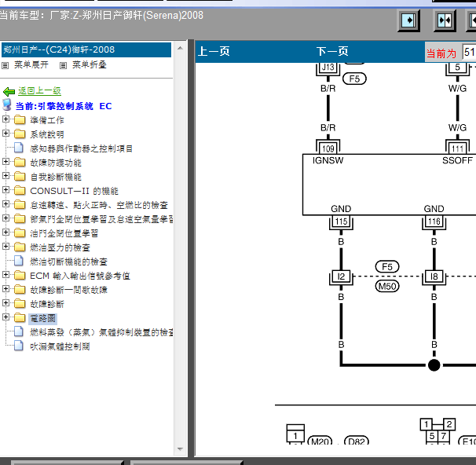Image resolution: width=476 pixels, height=465 pixels.
Task: Click the M50 connector label in diagram
Action: [x=387, y=286]
